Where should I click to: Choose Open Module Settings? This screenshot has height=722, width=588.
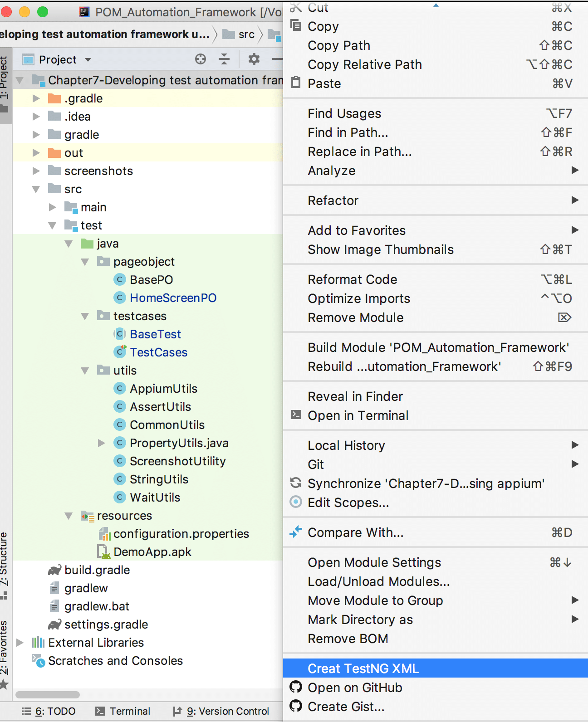[x=436, y=562]
